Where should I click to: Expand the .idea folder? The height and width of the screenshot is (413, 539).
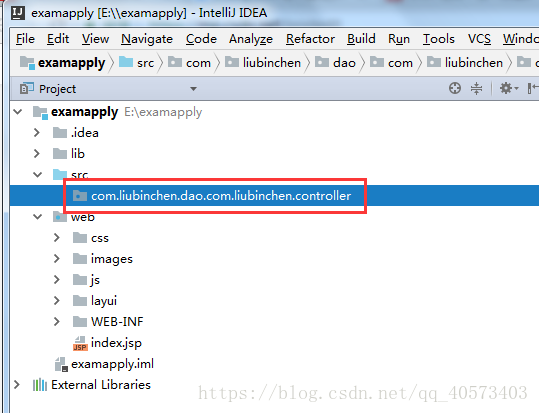[37, 133]
